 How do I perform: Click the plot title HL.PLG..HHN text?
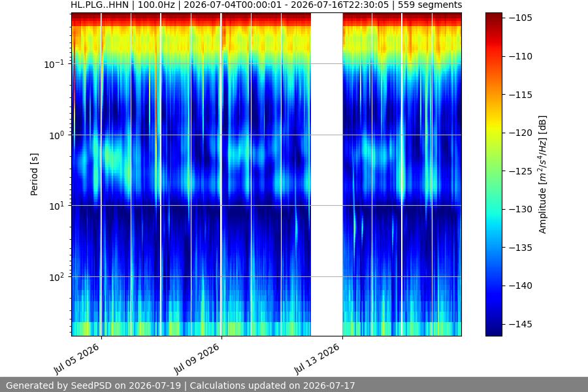pyautogui.click(x=99, y=5)
